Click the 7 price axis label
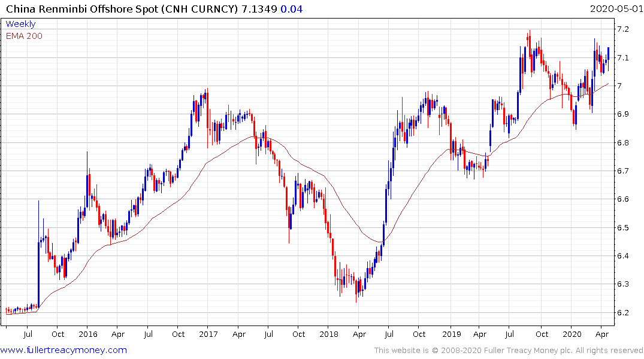Screen dimensions: 644x359 point(619,86)
